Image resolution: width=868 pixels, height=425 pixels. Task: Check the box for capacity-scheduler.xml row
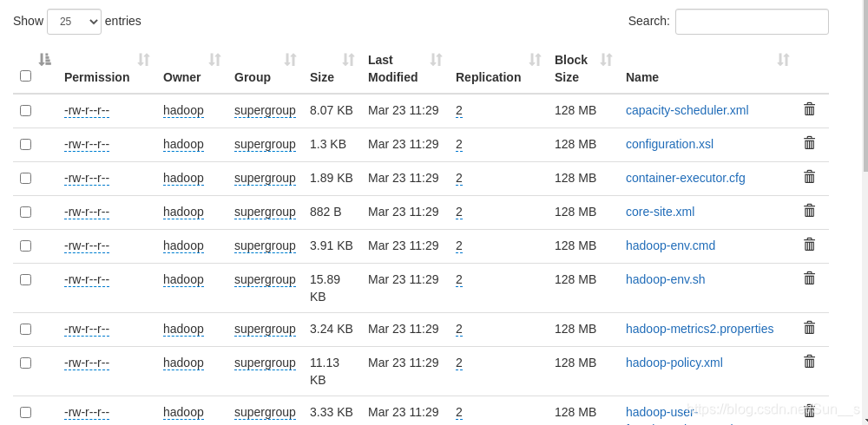point(25,110)
